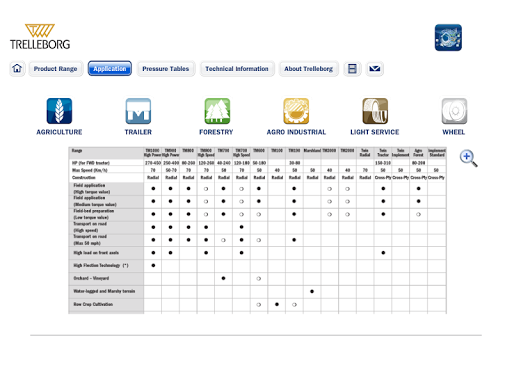Click the tyre range application table
The height and width of the screenshot is (384, 512).
pos(257,230)
